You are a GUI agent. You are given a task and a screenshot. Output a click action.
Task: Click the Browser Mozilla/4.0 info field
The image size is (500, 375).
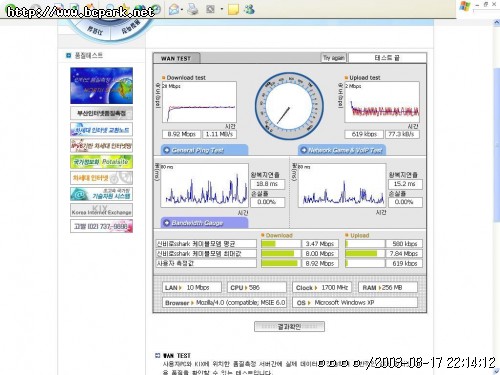(224, 303)
